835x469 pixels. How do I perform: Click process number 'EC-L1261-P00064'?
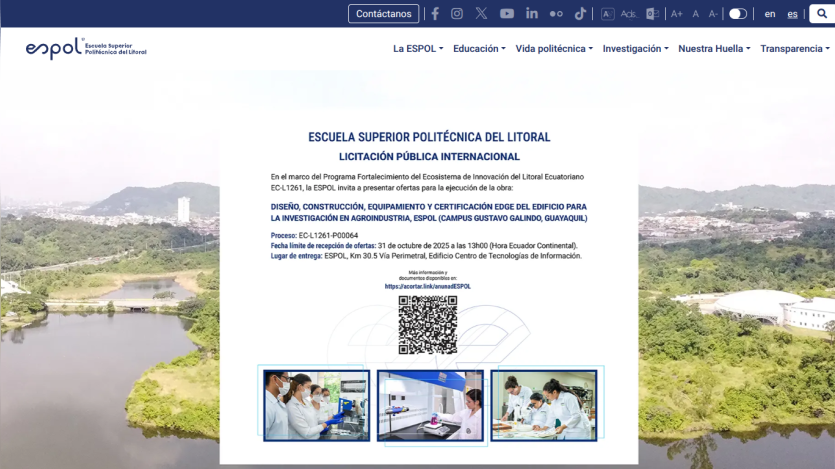pos(328,235)
